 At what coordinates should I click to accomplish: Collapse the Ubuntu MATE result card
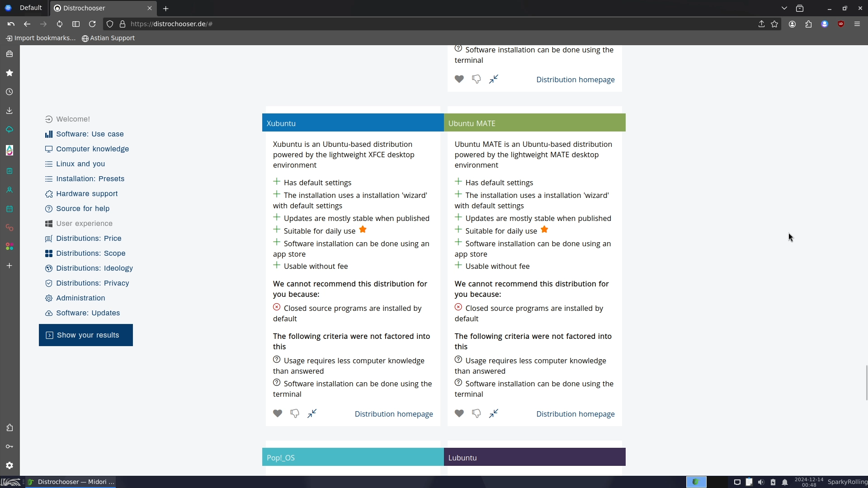click(x=494, y=413)
